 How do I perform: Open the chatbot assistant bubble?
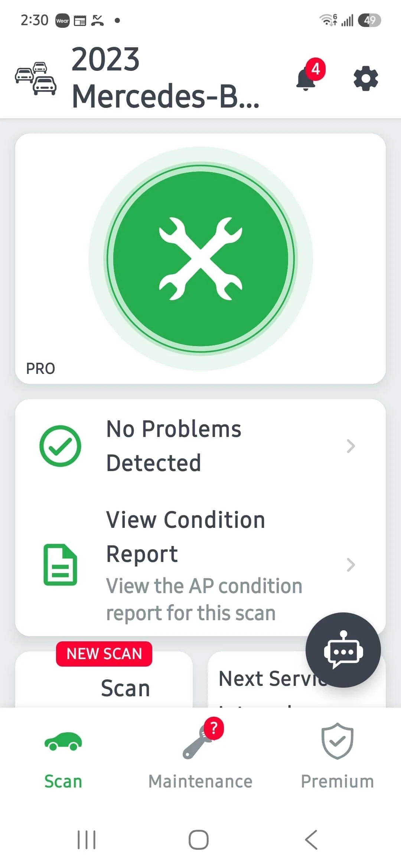click(343, 650)
